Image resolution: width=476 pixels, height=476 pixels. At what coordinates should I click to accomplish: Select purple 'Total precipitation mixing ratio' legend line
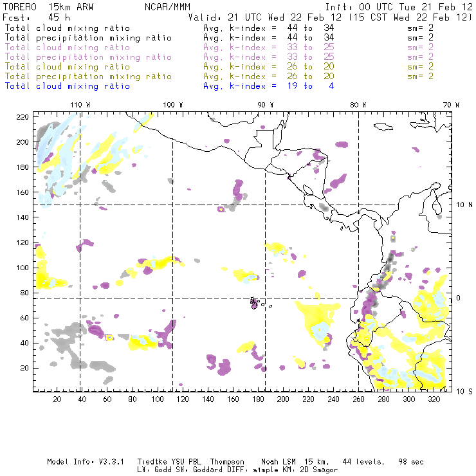point(88,57)
